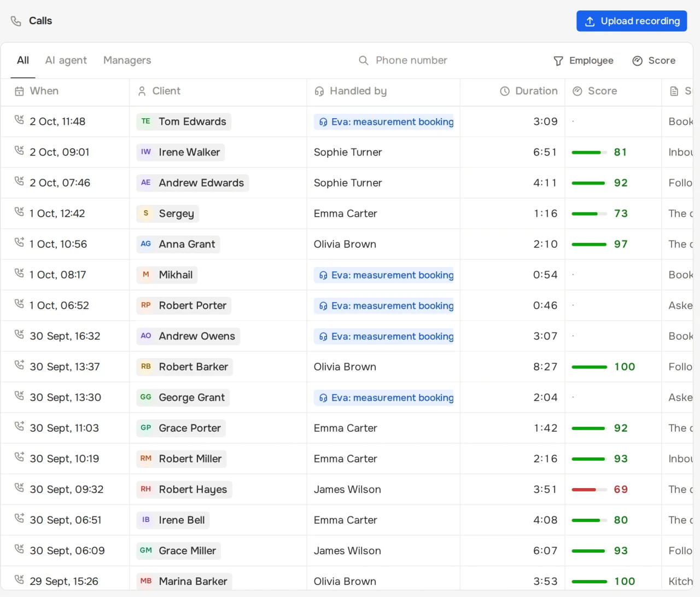Click call icon for 30 Sept, 13:30
700x597 pixels.
(x=19, y=395)
